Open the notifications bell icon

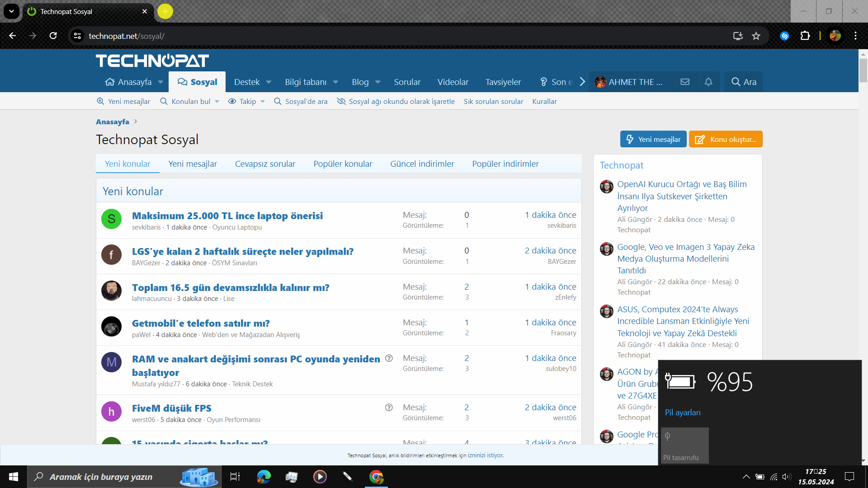pyautogui.click(x=708, y=82)
